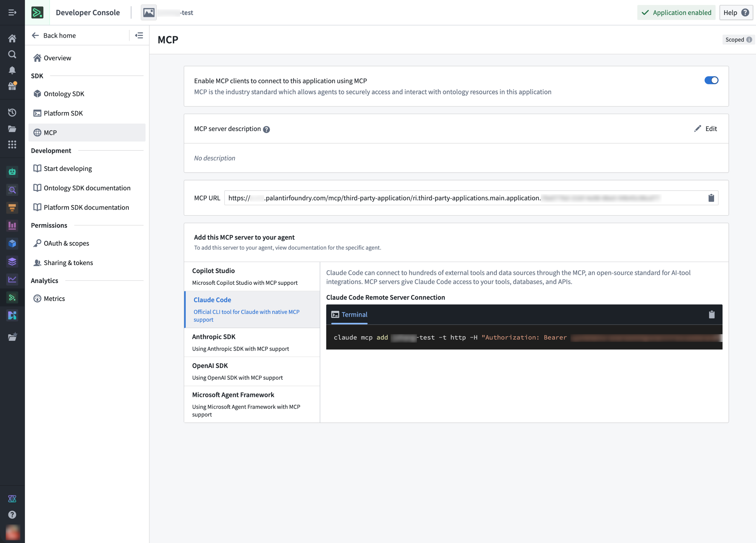Disable MCP clients connecting to this application

(x=712, y=80)
